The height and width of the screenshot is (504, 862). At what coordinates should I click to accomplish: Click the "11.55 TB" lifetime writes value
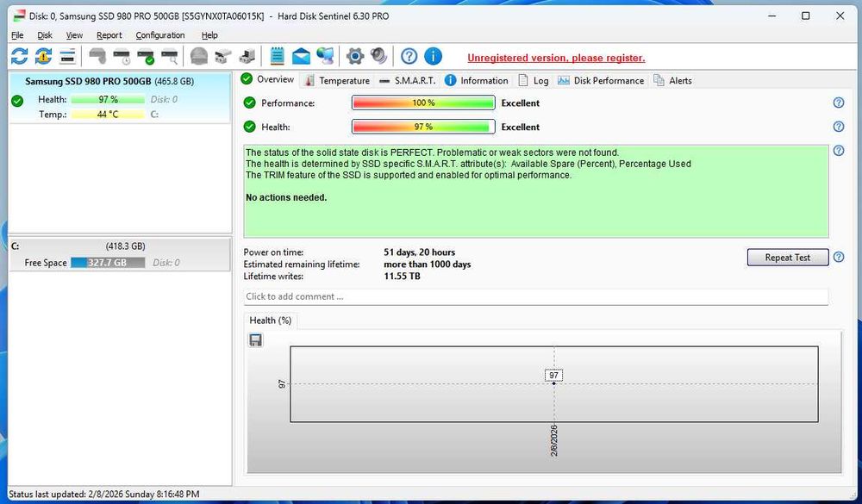click(x=402, y=277)
